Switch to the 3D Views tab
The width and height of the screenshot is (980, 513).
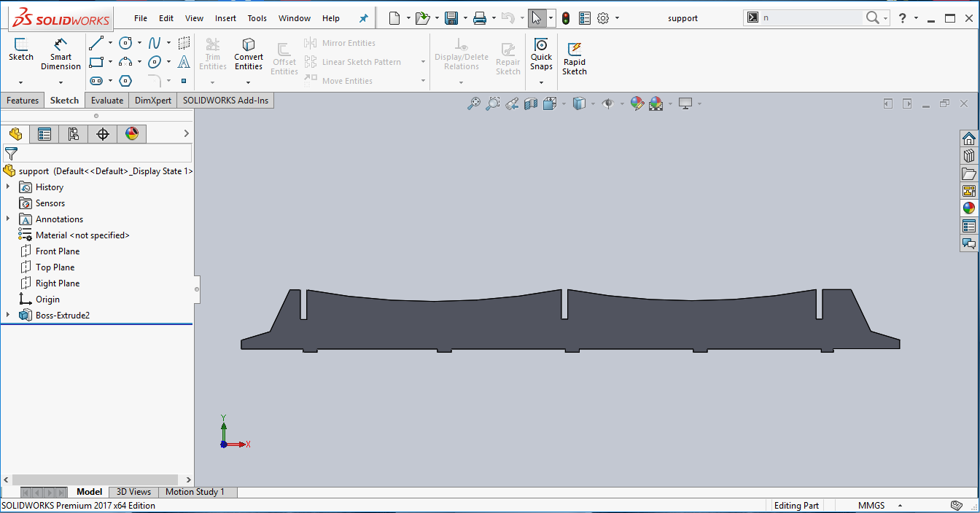click(134, 492)
